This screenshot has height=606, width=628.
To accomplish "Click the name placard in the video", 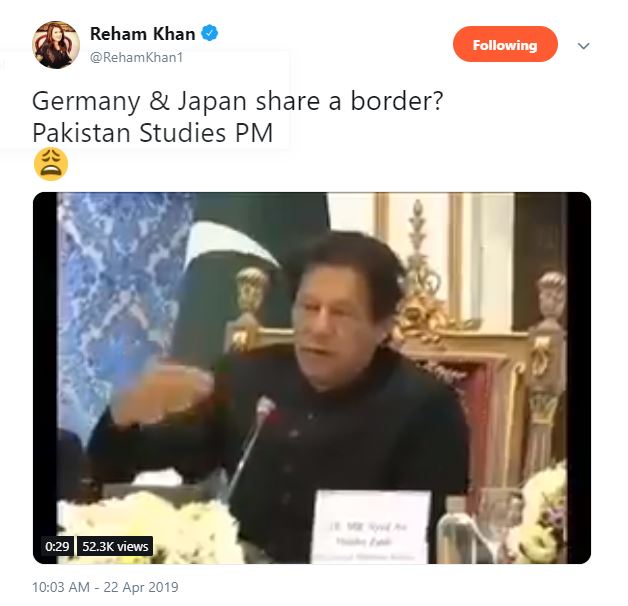I will coord(370,526).
